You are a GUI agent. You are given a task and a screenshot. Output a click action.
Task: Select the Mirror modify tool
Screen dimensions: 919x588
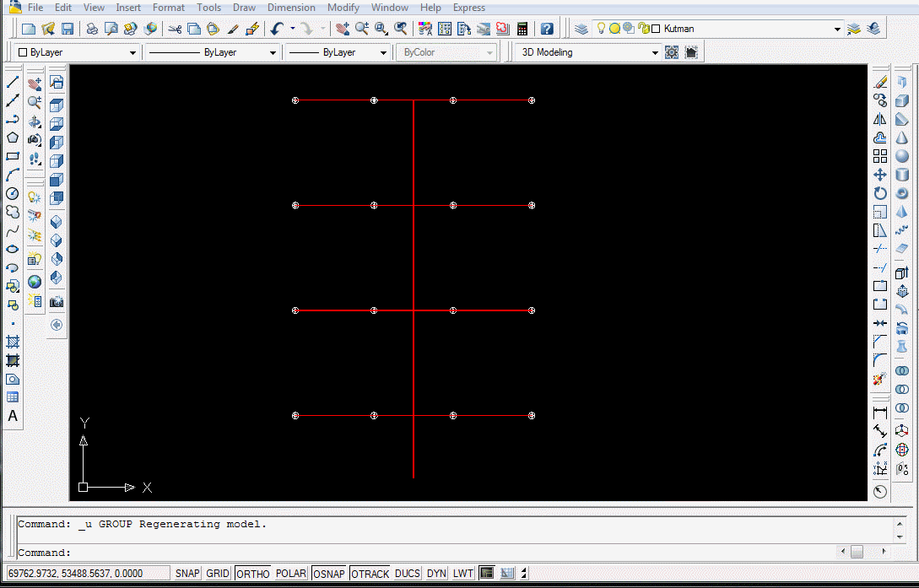pos(880,118)
